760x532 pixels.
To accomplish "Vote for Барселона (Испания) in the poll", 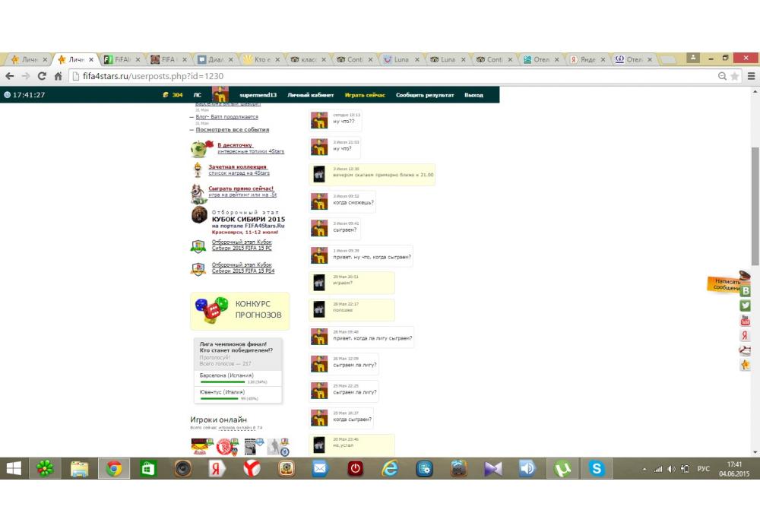I will pos(226,375).
